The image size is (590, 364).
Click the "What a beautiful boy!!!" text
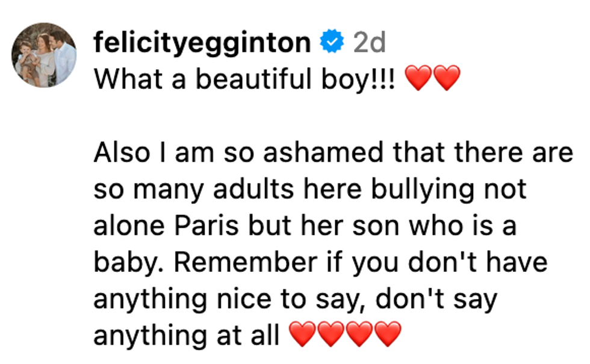(x=245, y=79)
